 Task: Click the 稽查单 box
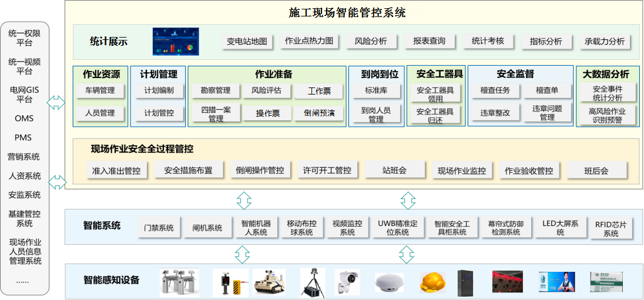click(x=547, y=90)
